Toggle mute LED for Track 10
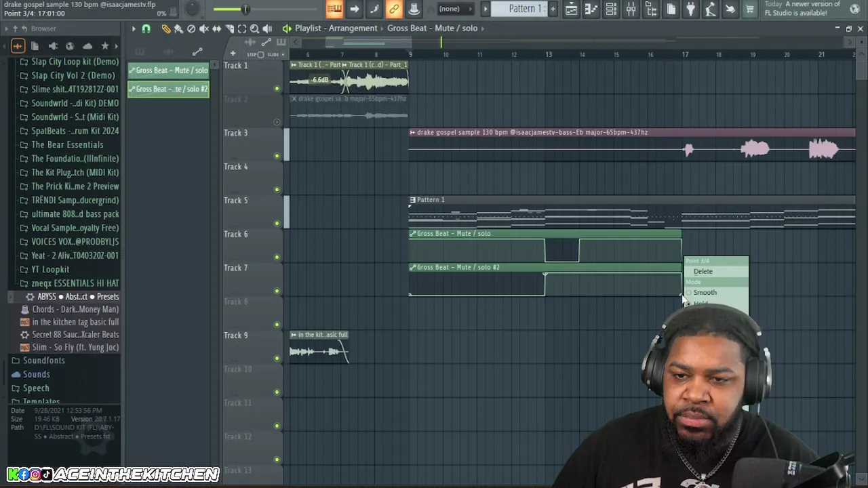Screen dimensions: 868x488 pyautogui.click(x=277, y=392)
